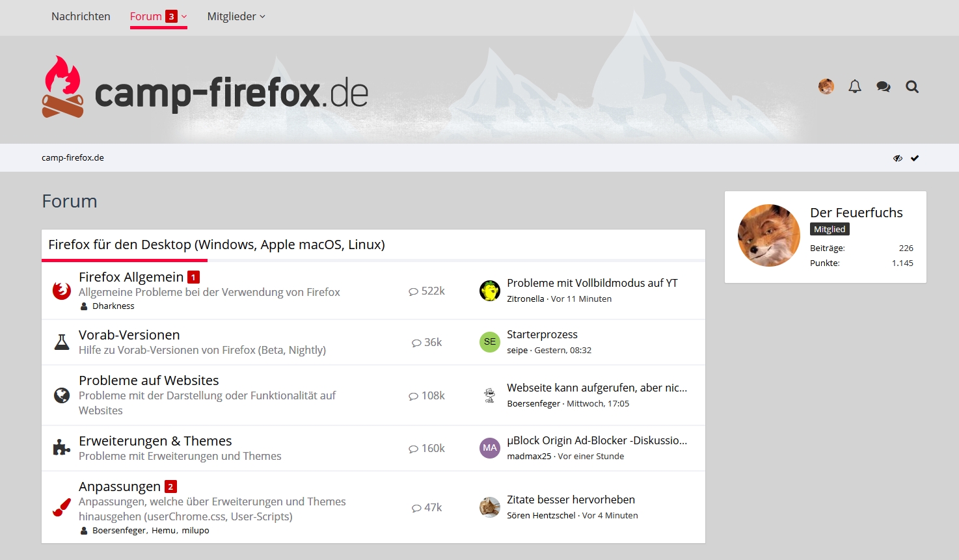
Task: Open madmax25's profile link
Action: tap(529, 457)
